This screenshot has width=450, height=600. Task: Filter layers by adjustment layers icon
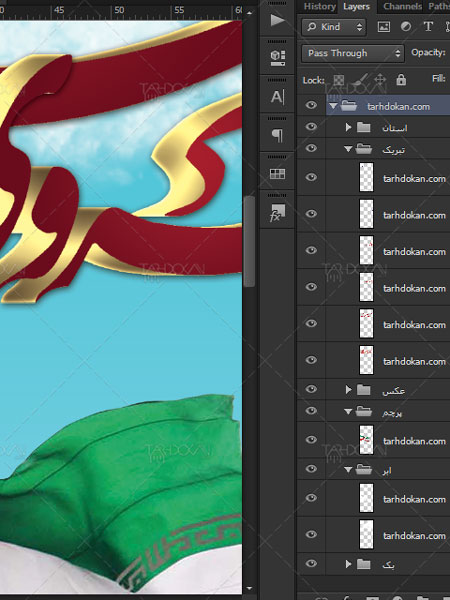[406, 26]
